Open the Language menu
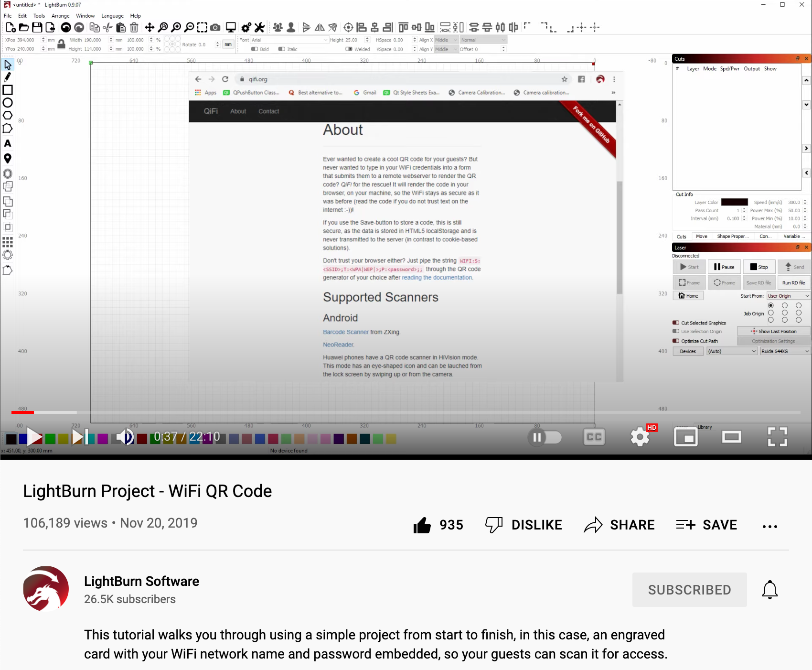 [x=112, y=16]
